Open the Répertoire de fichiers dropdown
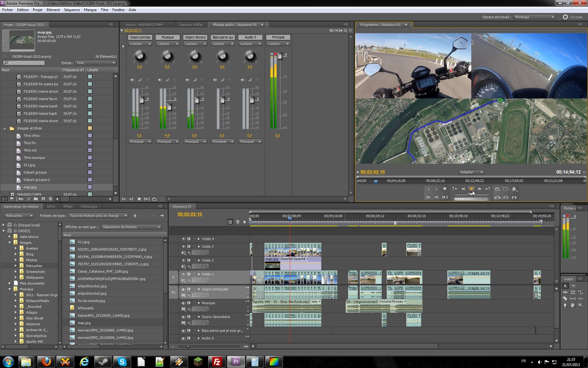 (131, 227)
